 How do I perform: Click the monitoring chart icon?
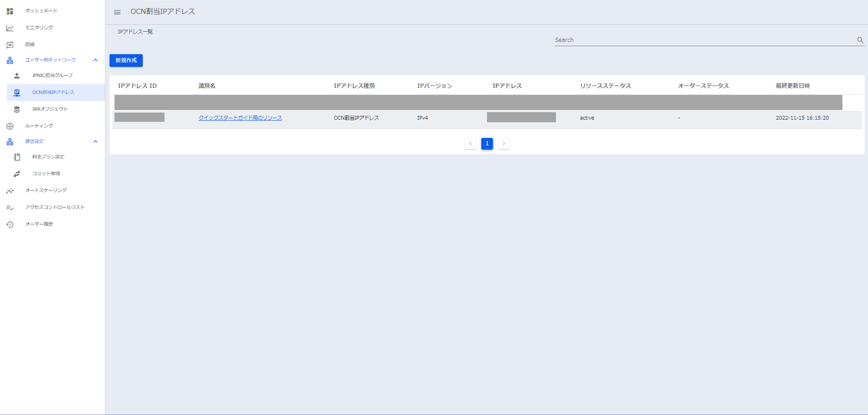(10, 28)
